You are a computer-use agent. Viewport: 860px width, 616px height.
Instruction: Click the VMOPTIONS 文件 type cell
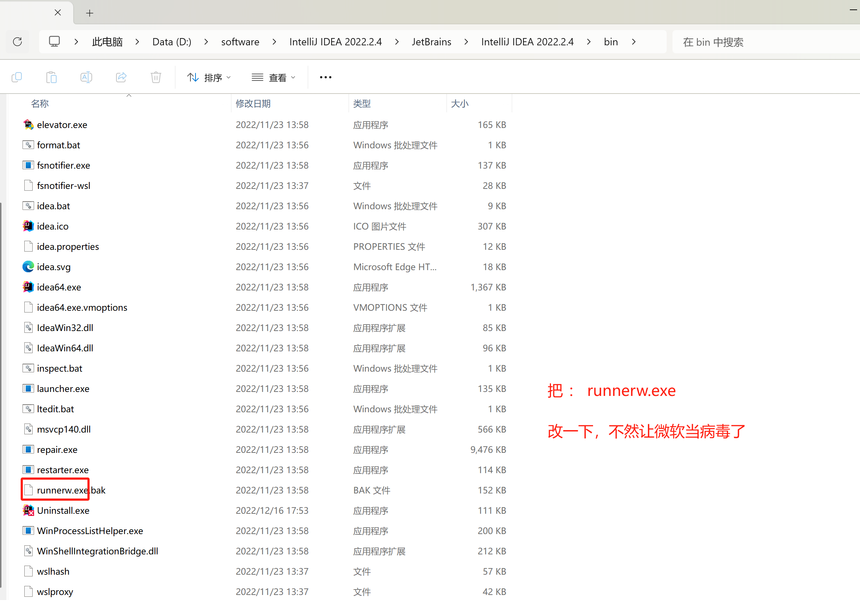pos(390,307)
